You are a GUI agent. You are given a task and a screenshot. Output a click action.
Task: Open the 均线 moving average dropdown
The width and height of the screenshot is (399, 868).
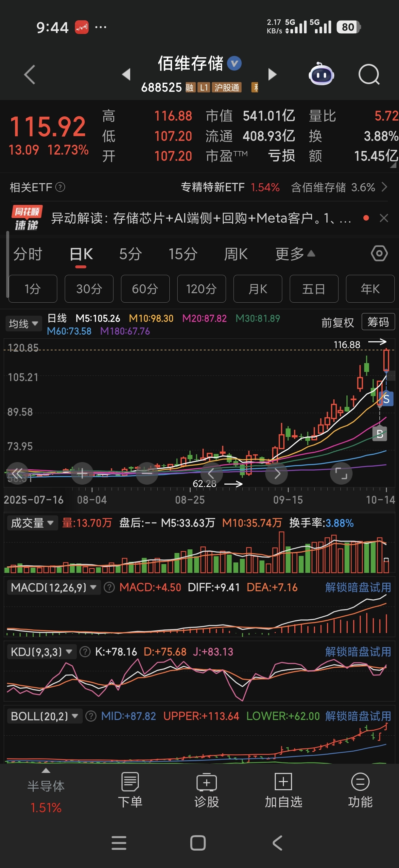pyautogui.click(x=24, y=324)
